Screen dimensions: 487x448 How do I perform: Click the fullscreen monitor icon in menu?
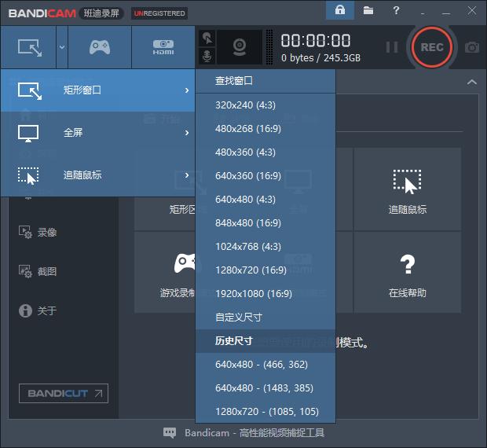pyautogui.click(x=28, y=134)
